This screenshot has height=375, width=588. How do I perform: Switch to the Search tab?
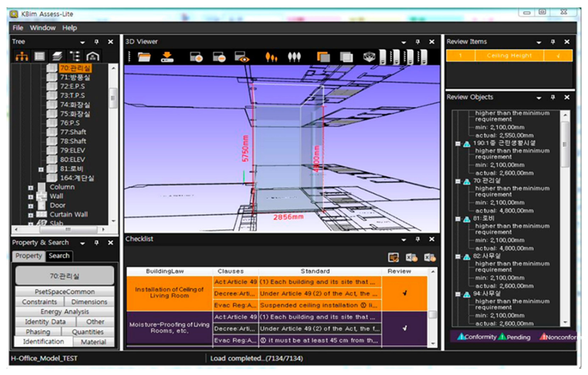click(59, 256)
